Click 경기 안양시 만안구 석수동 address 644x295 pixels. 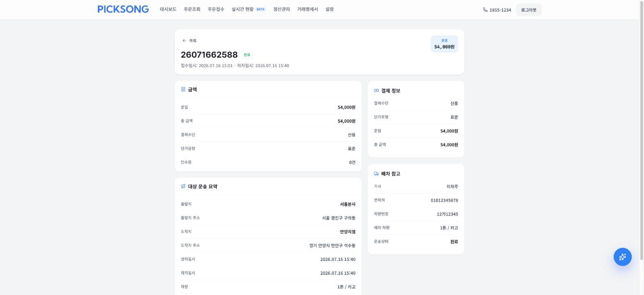[332, 246]
